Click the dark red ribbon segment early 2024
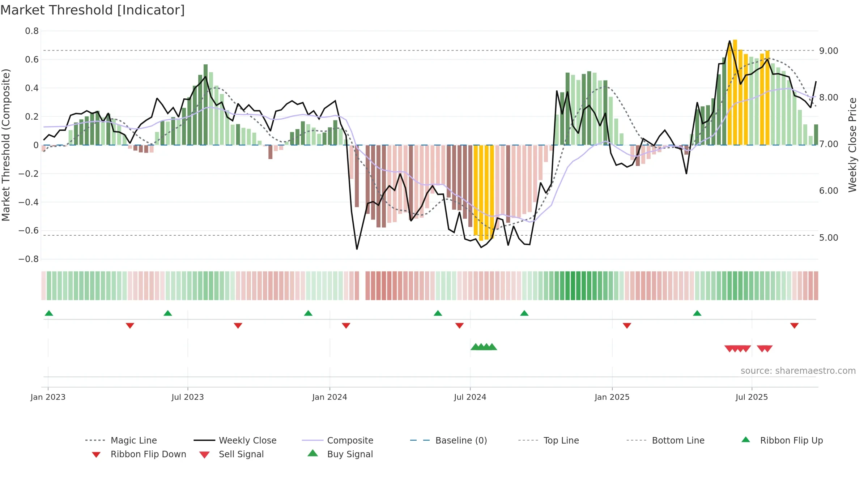This screenshot has width=868, height=488. click(x=384, y=286)
